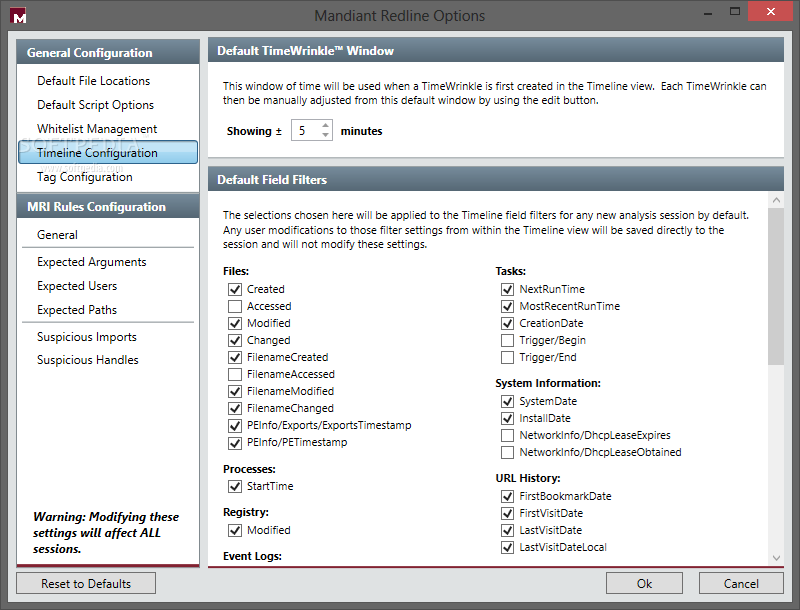800x610 pixels.
Task: Open Expected Users rules page
Action: [x=77, y=286]
